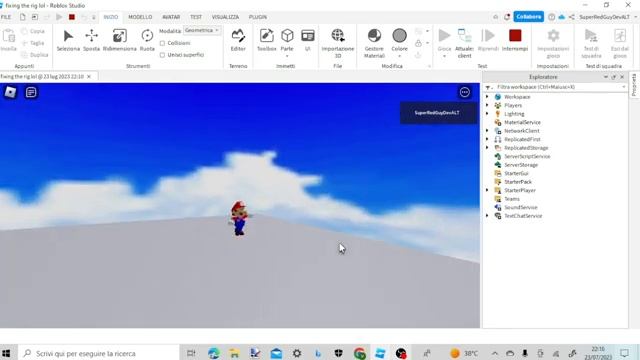
Task: Open Windows Start menu
Action: tap(6, 353)
